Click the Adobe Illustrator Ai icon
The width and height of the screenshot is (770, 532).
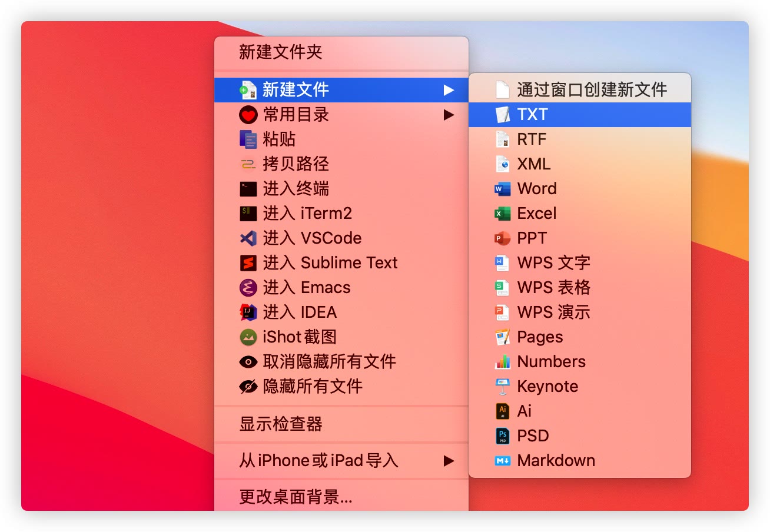[x=502, y=411]
